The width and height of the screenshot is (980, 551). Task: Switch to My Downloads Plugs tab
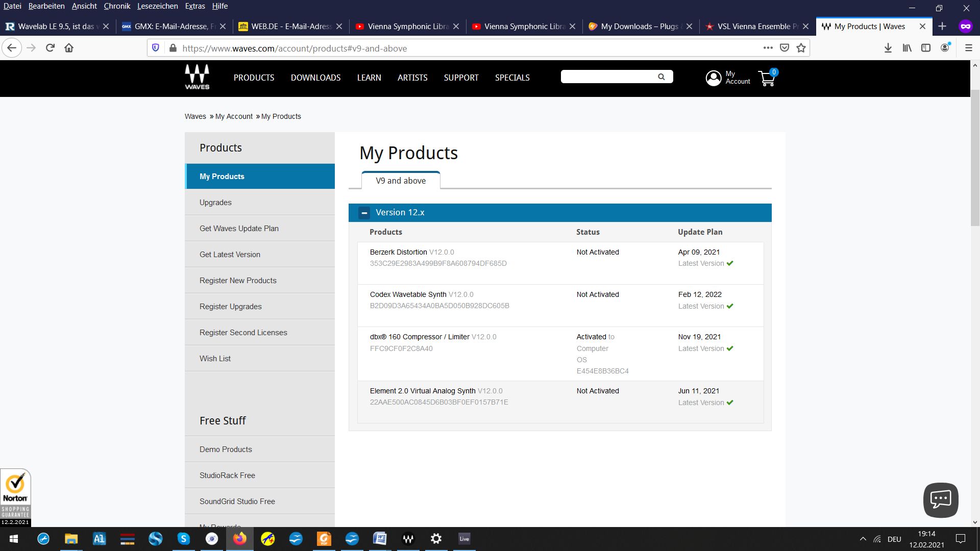[x=641, y=26]
